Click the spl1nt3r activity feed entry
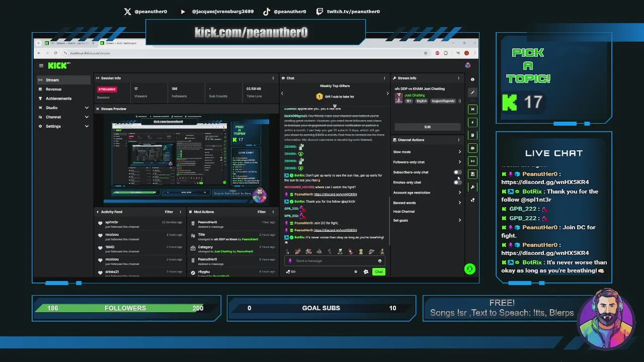The height and width of the screenshot is (362, 644). [x=140, y=224]
